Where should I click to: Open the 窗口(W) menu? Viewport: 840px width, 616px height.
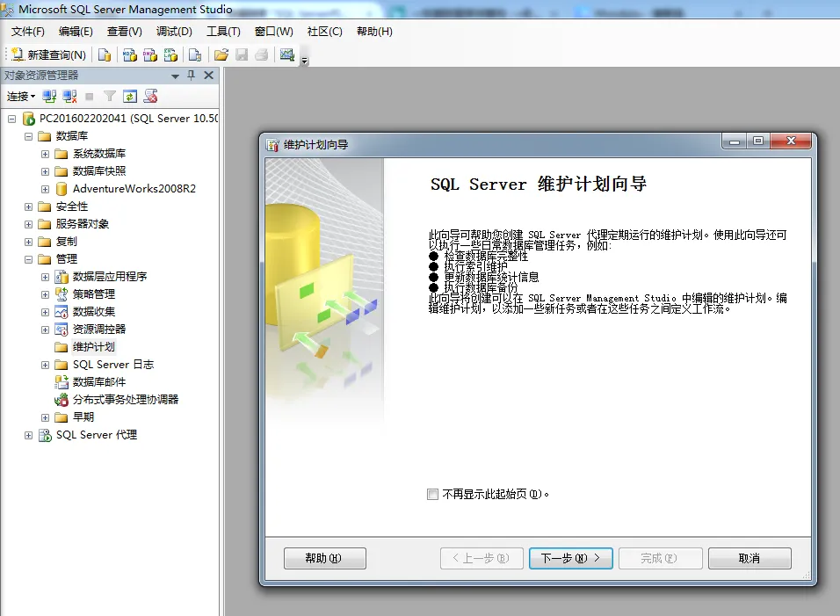coord(274,32)
